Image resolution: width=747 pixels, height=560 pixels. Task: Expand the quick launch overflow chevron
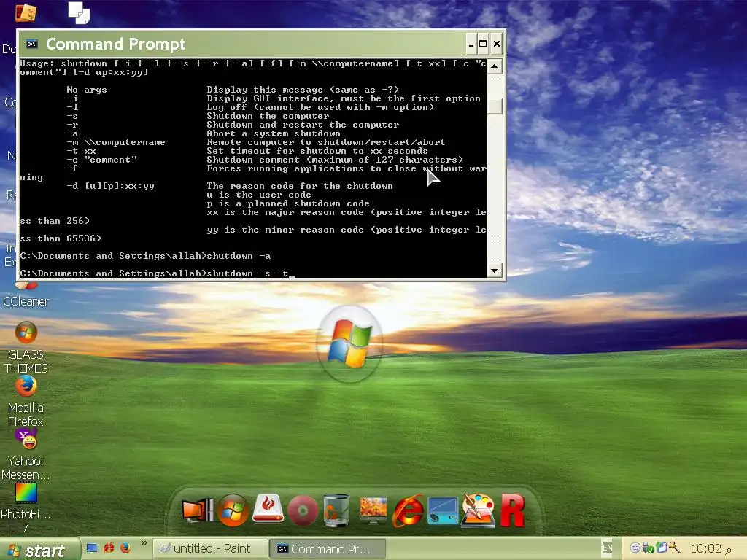click(144, 542)
